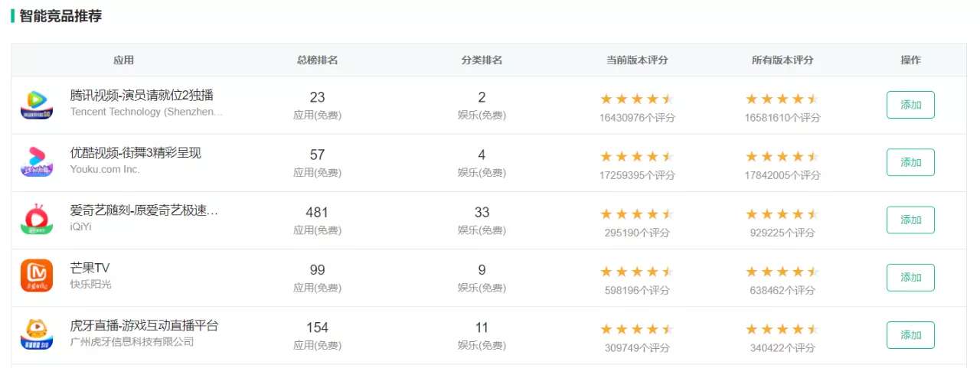Click the 总榜排名 column header
980x368 pixels.
click(x=318, y=60)
